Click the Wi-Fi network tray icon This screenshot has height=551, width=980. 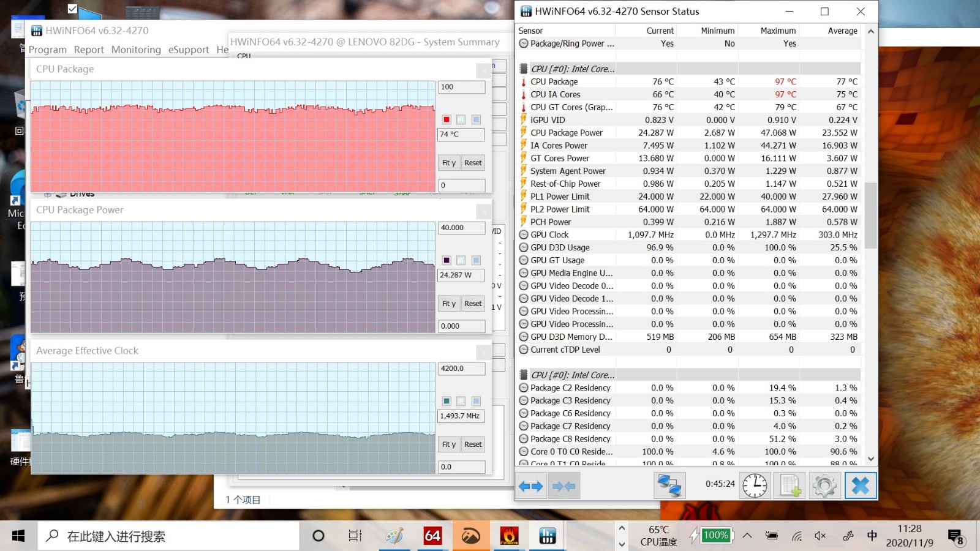pyautogui.click(x=797, y=536)
